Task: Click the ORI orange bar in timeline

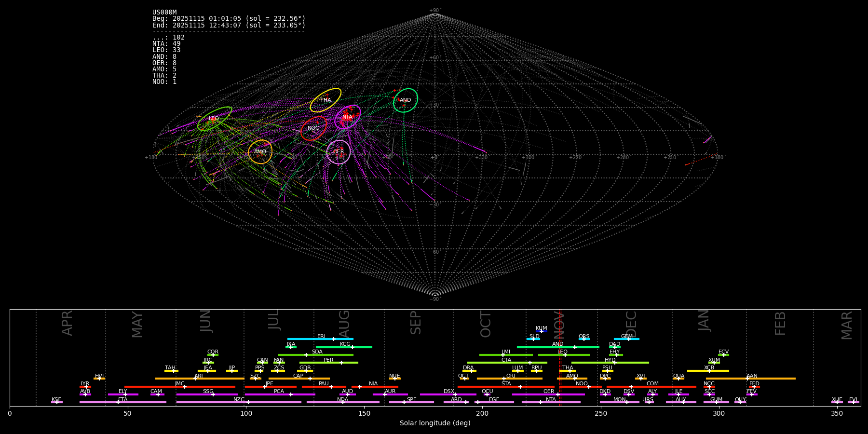Action: click(x=510, y=379)
